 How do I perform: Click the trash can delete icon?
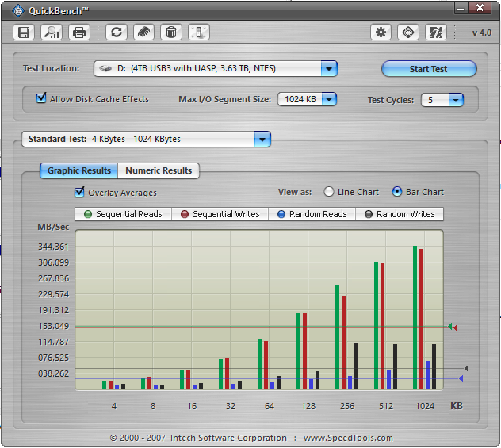[170, 33]
